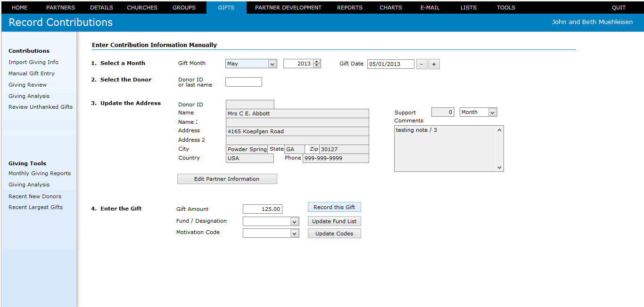Open Import Giving Info link
Screen dimensions: 644x307
[x=33, y=62]
